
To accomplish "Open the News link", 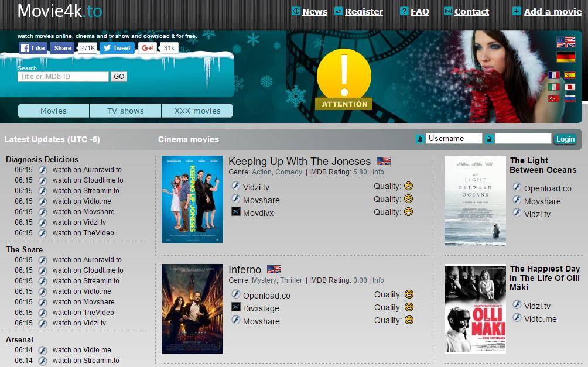I will (315, 12).
